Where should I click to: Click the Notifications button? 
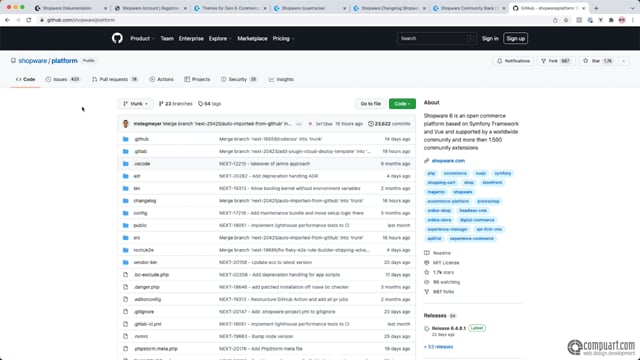click(x=513, y=61)
